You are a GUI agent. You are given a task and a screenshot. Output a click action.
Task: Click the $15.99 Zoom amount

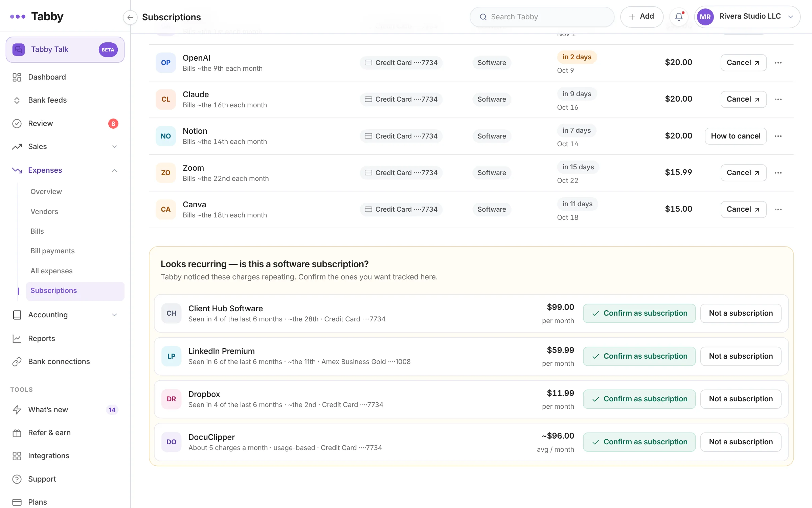click(678, 172)
